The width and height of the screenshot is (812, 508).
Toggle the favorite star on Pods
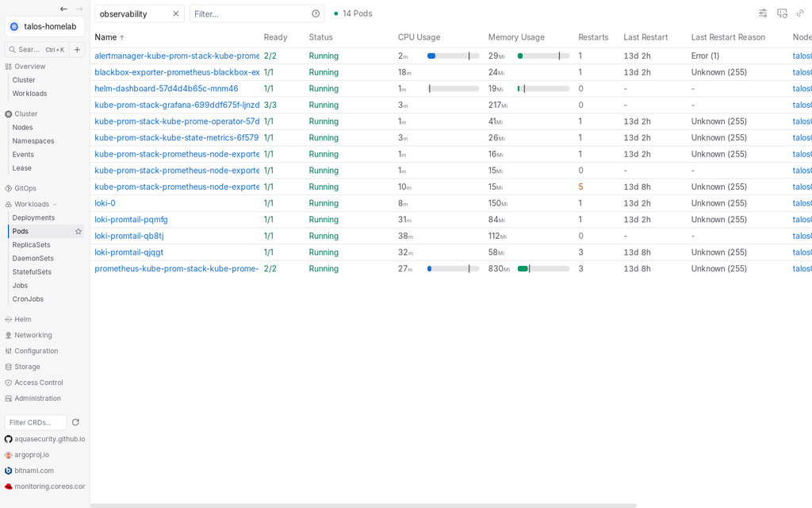(79, 231)
